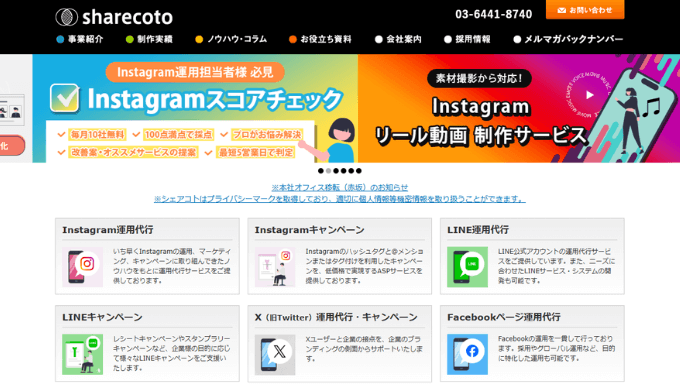
Task: Open the Facebookページ運用代行 heading
Action: 504,317
